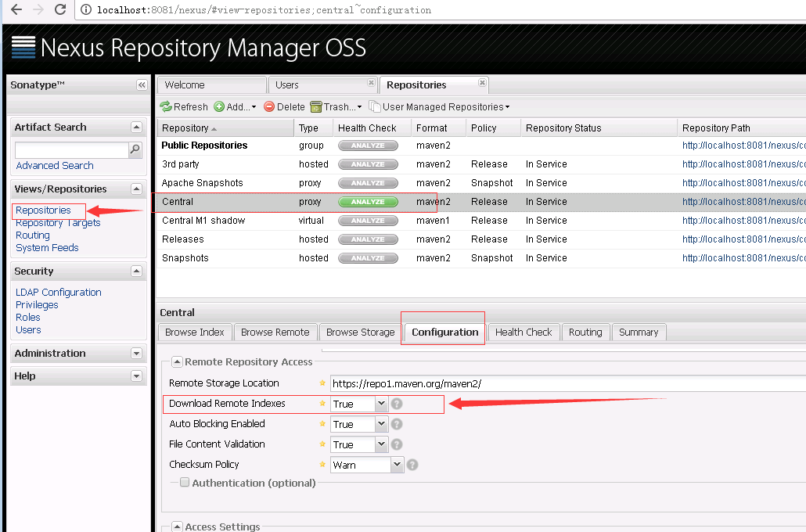806x532 pixels.
Task: Open Advanced Search link
Action: pyautogui.click(x=55, y=166)
